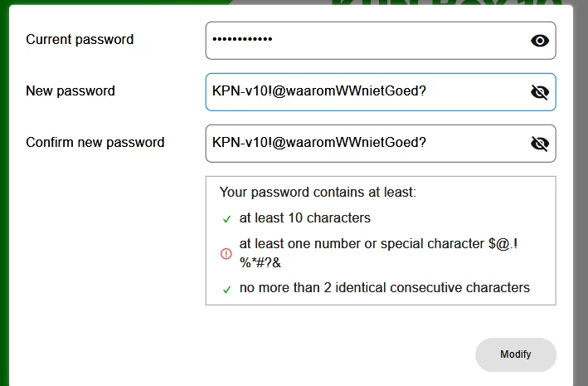Click the "Current password" label
The image size is (588, 386).
(x=80, y=39)
